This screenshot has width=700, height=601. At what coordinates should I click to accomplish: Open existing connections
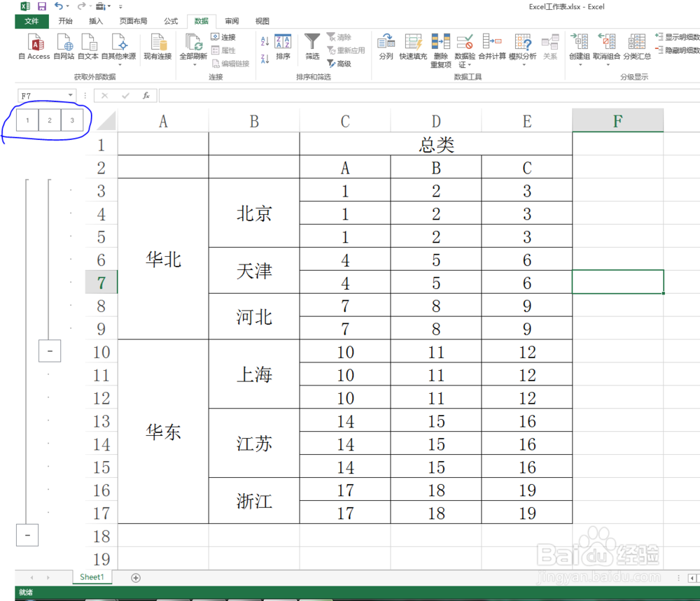click(x=157, y=47)
